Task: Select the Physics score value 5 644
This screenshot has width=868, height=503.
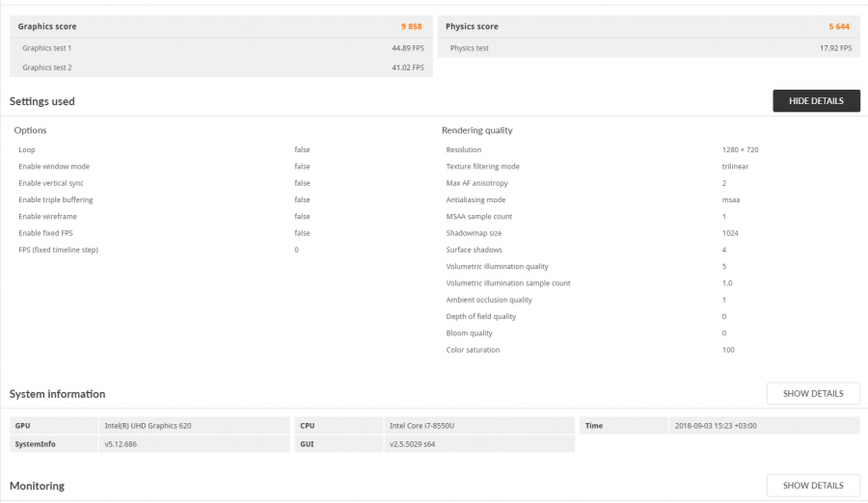Action: point(839,26)
